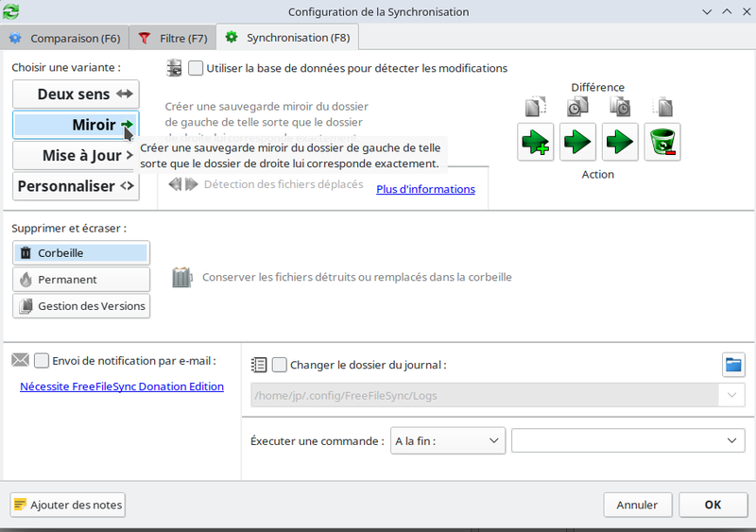756x532 pixels.
Task: Click the left newer clock difference icon
Action: click(x=577, y=107)
